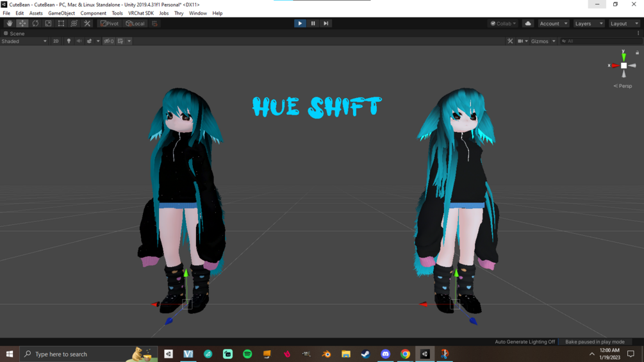Expand the Shaded draw mode dropdown

24,41
